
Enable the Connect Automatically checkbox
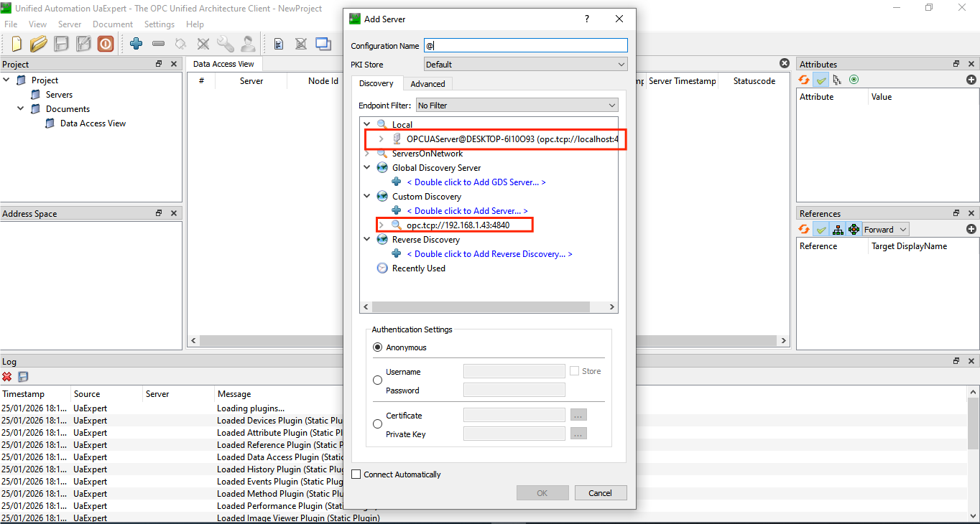(x=356, y=474)
